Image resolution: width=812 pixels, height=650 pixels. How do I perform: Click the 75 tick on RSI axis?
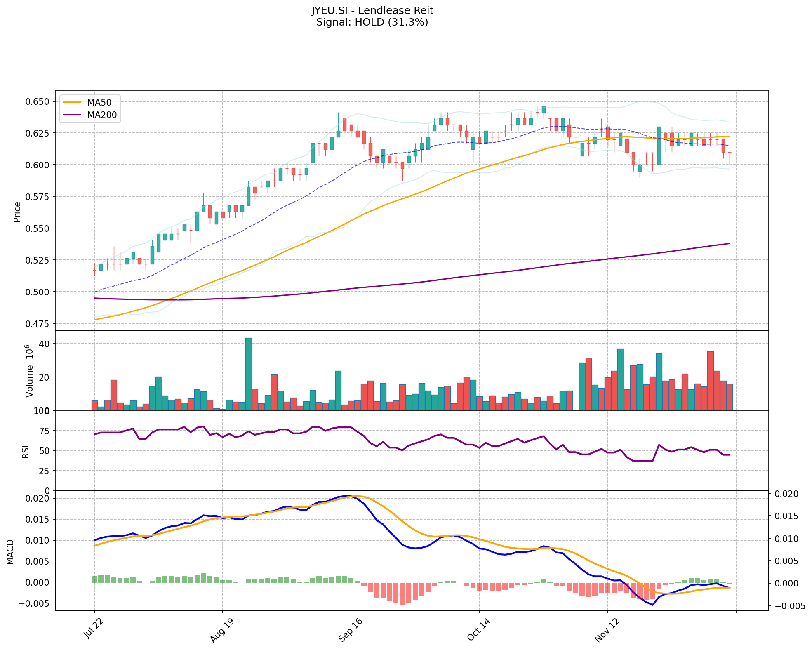[44, 431]
